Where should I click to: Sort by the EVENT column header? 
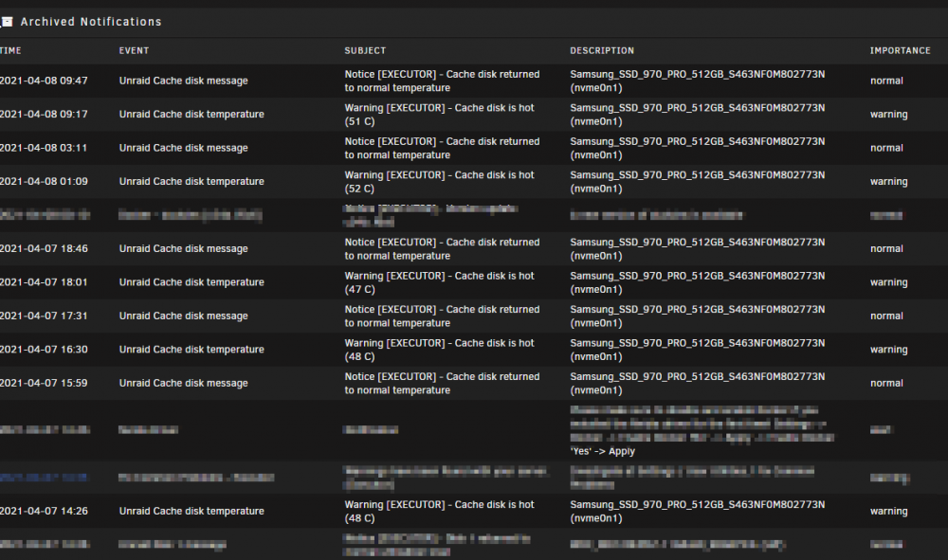point(134,51)
